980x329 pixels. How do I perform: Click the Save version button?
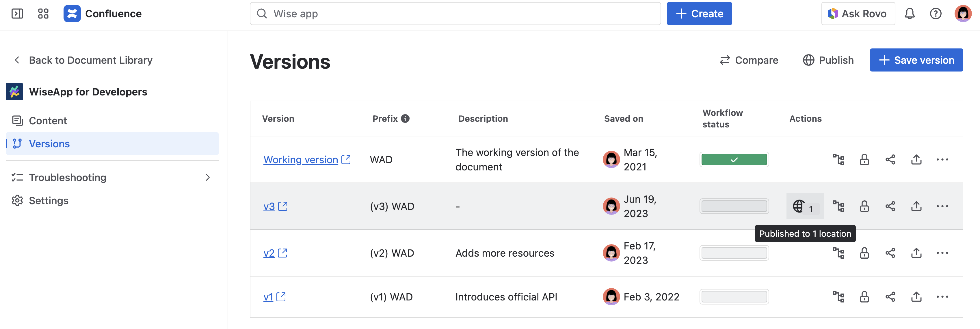916,60
